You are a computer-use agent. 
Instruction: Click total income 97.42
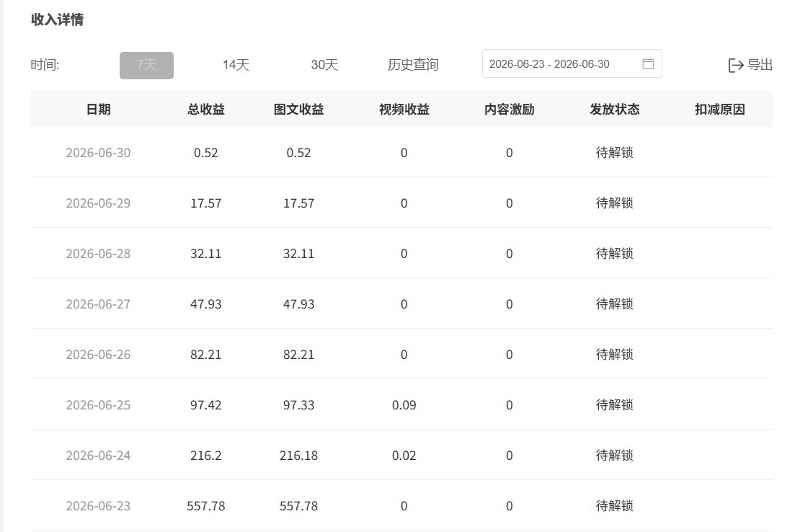point(206,405)
